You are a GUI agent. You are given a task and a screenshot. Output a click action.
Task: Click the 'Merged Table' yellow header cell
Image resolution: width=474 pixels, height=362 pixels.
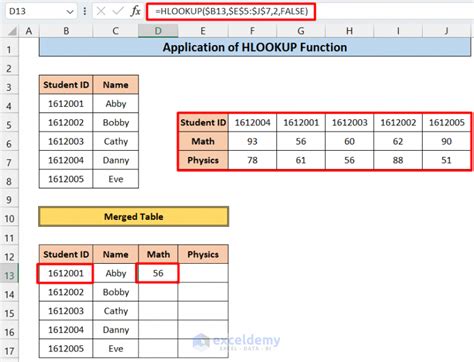click(134, 217)
